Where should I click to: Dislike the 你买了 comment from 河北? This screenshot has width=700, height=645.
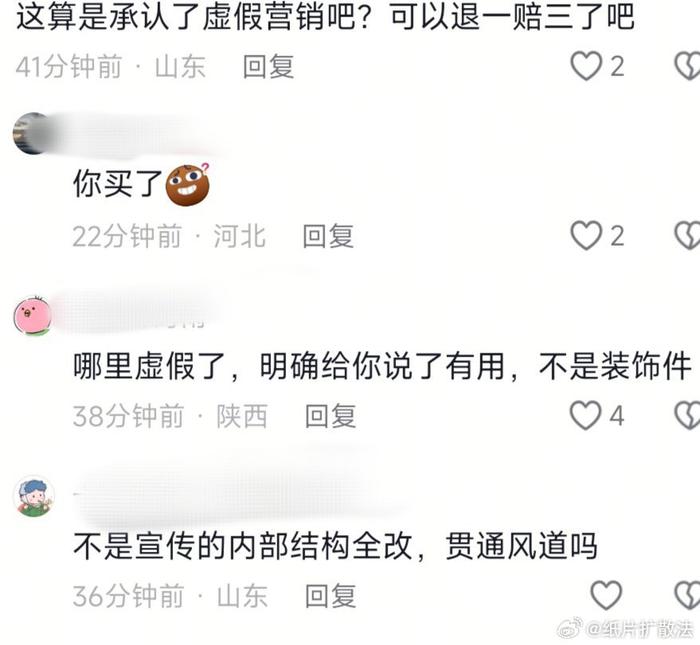[x=687, y=235]
